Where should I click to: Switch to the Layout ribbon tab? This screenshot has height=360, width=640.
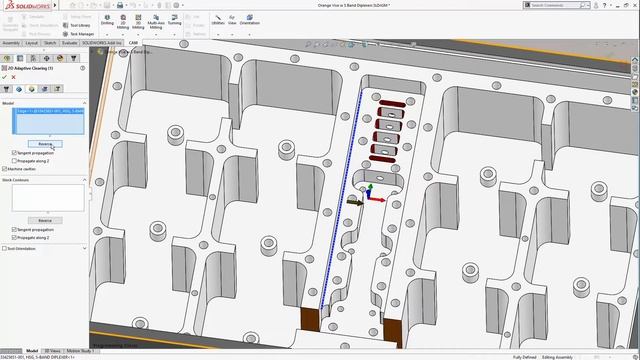tap(31, 43)
